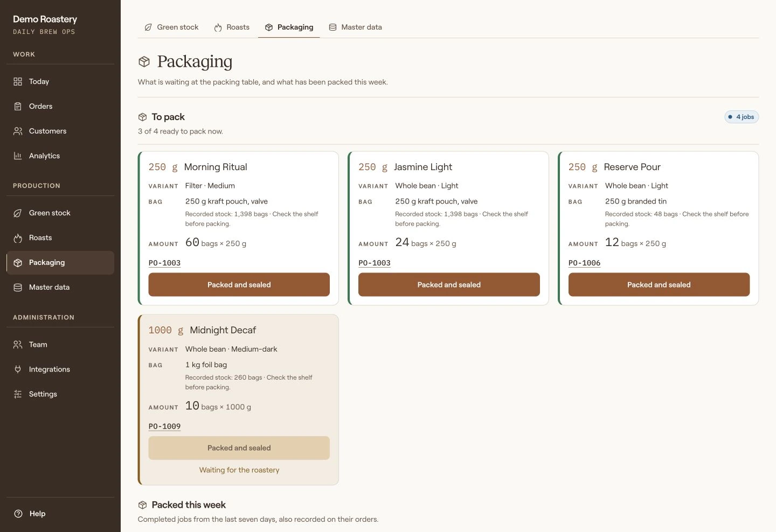
Task: Click the Analytics bar chart icon
Action: [x=18, y=156]
